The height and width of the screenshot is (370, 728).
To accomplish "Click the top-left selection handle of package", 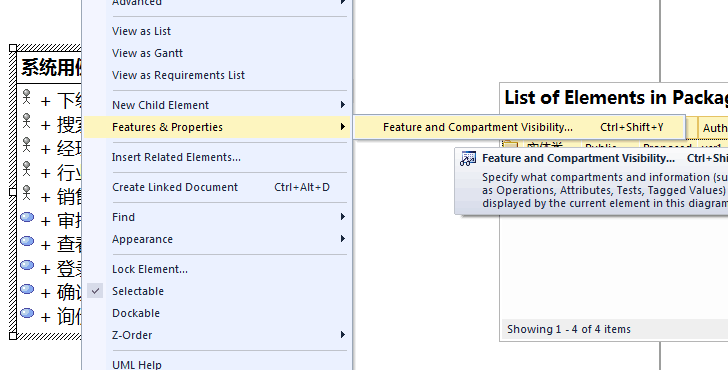I will 13,48.
